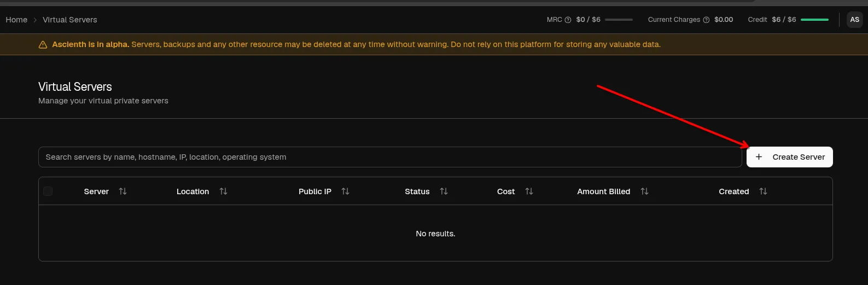Tick the select-all servers checkbox
Screen dimensions: 868x285
48,191
